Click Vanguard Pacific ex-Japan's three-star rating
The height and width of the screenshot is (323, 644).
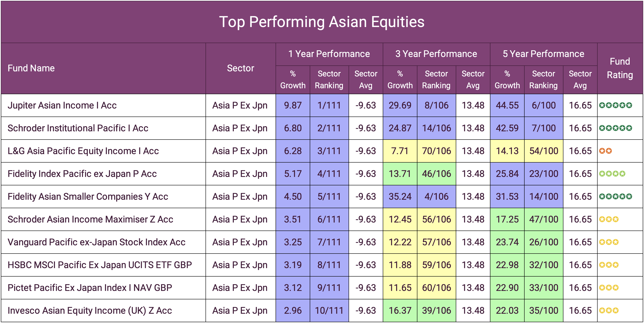click(x=609, y=242)
